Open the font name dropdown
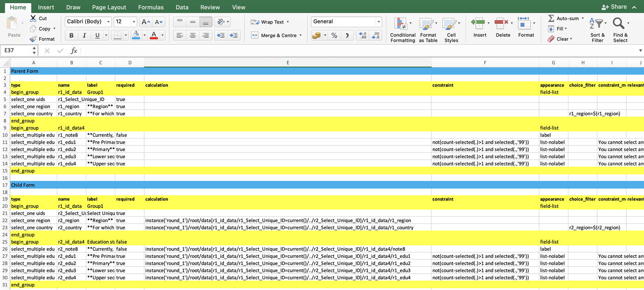 108,22
